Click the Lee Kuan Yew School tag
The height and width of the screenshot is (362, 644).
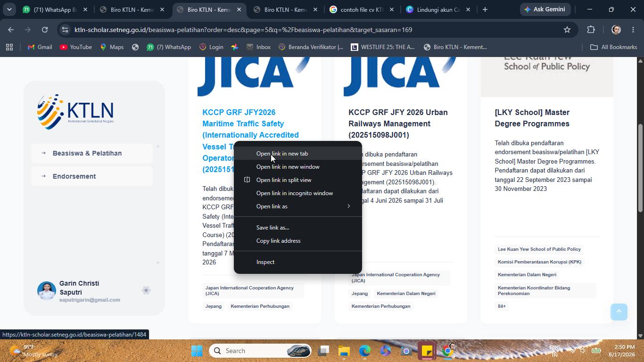(x=539, y=249)
